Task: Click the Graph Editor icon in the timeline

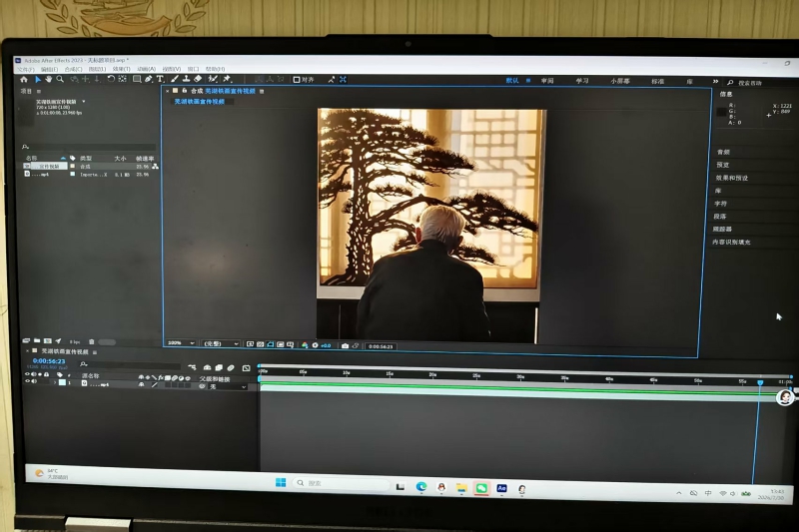Action: pyautogui.click(x=246, y=368)
